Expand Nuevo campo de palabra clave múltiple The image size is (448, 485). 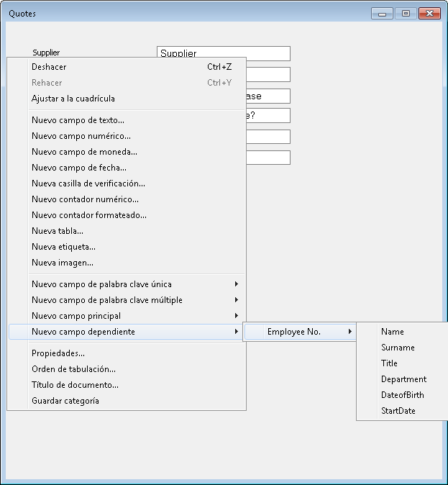pyautogui.click(x=127, y=300)
